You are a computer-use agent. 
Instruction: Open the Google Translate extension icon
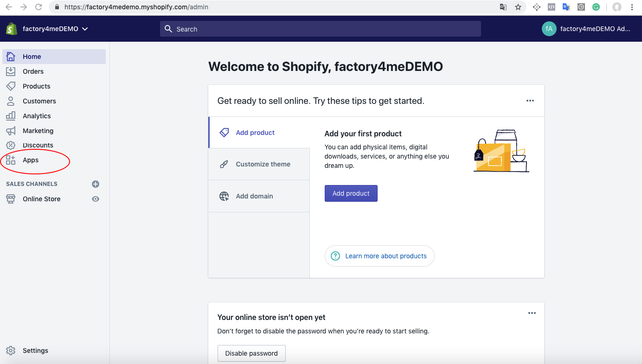pos(566,7)
